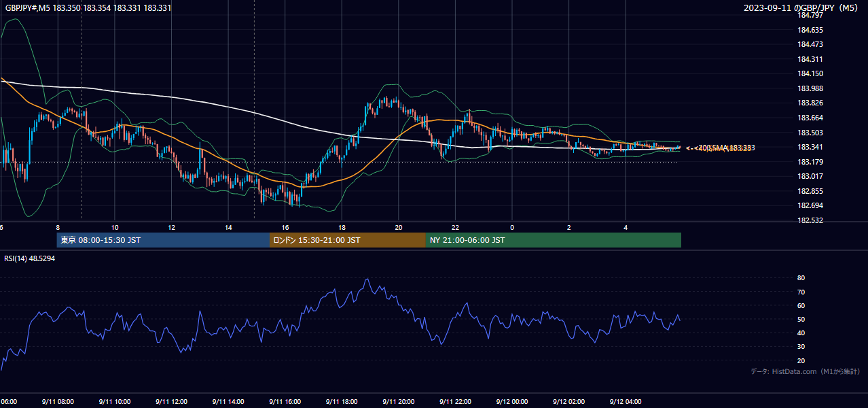
Task: Click the Tokyo session bar 東京 08:00-15:30 JST
Action: 164,240
